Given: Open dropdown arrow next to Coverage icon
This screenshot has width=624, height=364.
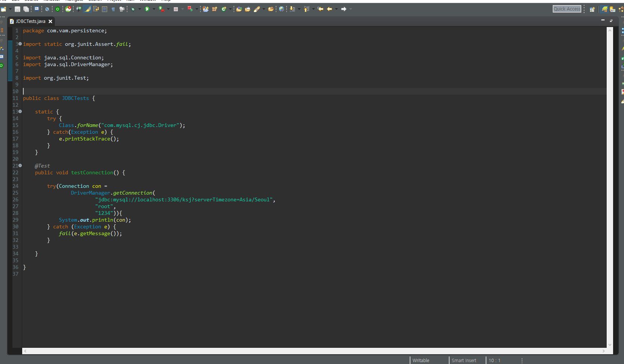Looking at the screenshot, I should 168,9.
